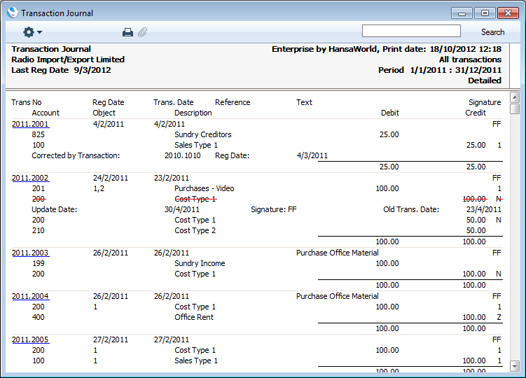The height and width of the screenshot is (378, 526).
Task: Click the HansaWorld logo in title bar
Action: pyautogui.click(x=12, y=12)
